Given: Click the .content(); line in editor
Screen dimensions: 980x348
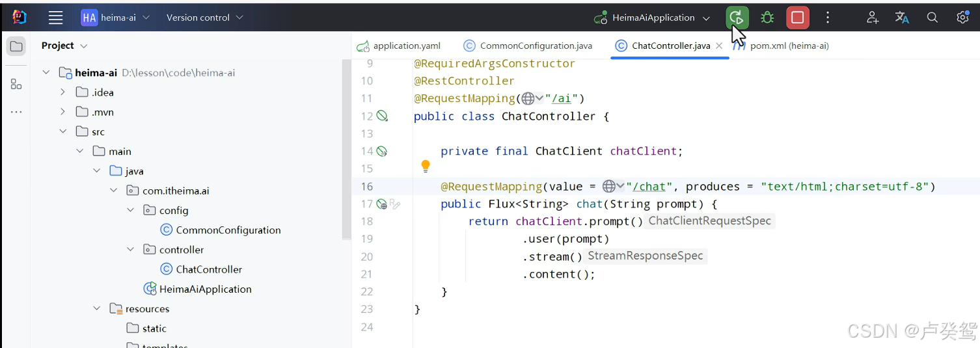Looking at the screenshot, I should [x=558, y=274].
